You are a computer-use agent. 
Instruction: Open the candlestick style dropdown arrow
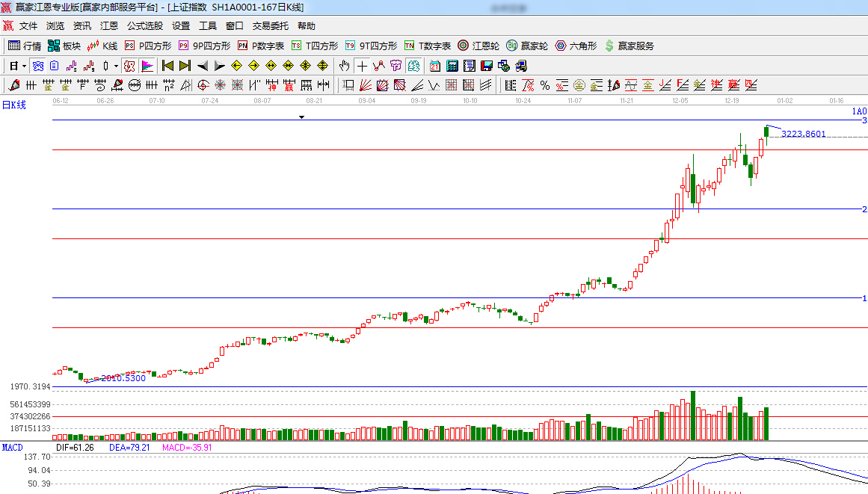pos(116,66)
